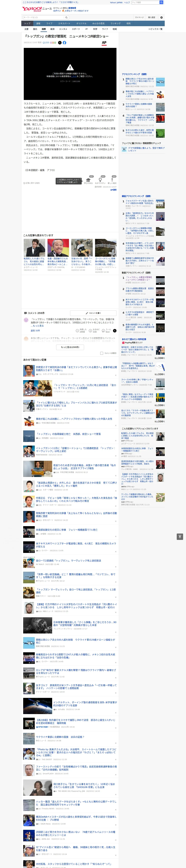Open the 'トップ' main navigation tab
Viewport: 186px width, 868px height.
(27, 24)
